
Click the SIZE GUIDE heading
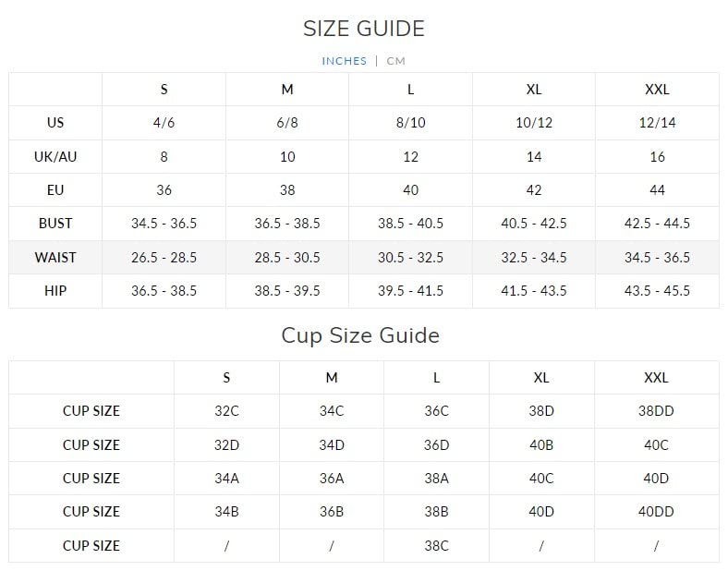[x=364, y=29]
